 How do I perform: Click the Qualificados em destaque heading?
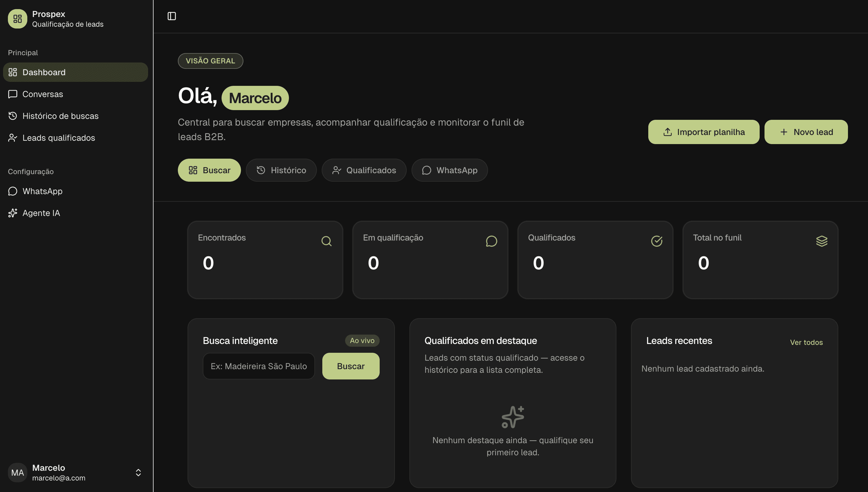pos(481,341)
